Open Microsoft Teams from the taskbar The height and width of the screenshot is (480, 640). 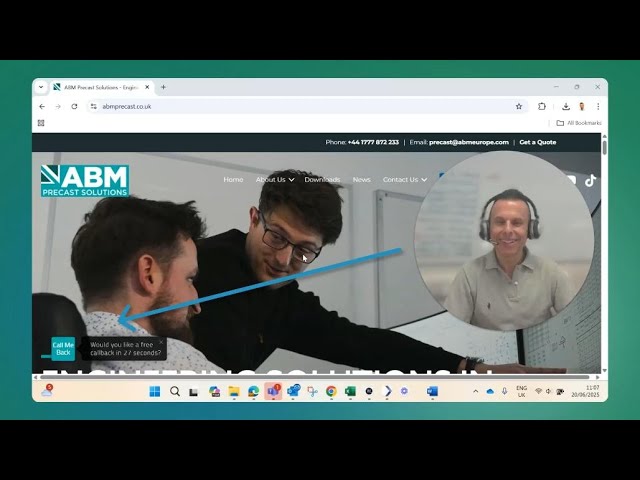(x=273, y=391)
